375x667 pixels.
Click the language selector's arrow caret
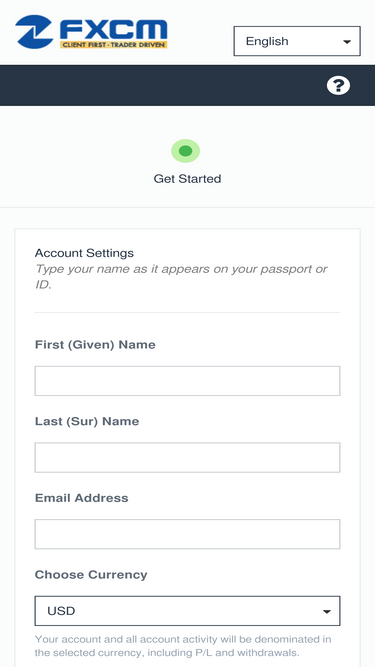click(x=347, y=42)
